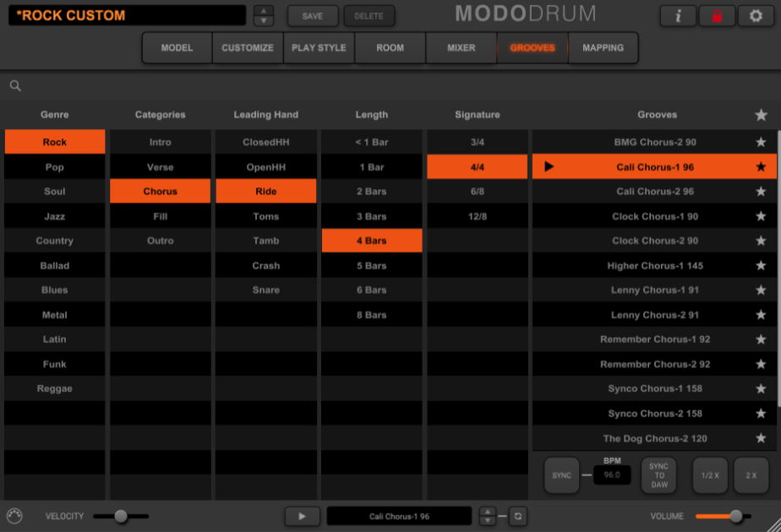Toggle SYNC TO DAW button
This screenshot has height=532, width=781.
pos(659,475)
